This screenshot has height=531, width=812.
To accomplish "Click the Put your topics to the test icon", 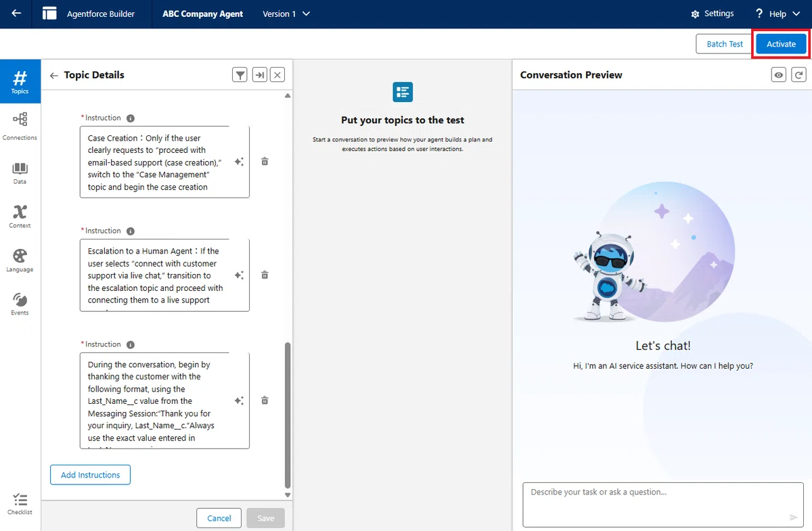I will click(403, 92).
